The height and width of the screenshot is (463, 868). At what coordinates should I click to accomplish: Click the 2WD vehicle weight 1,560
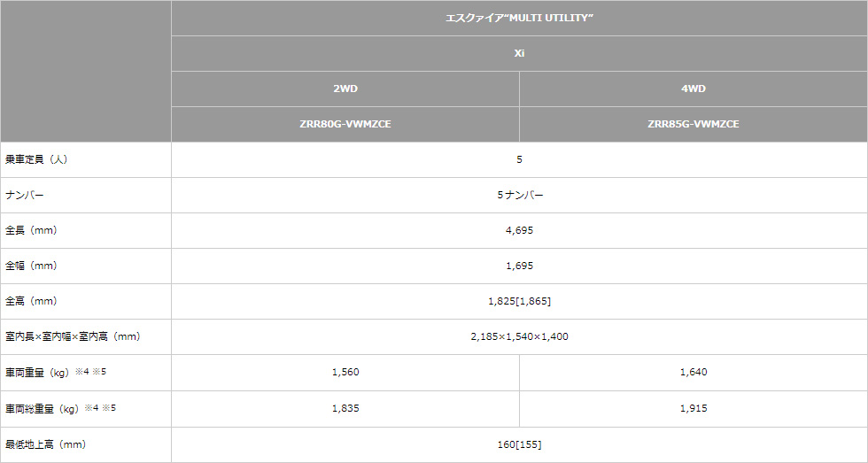(x=345, y=373)
